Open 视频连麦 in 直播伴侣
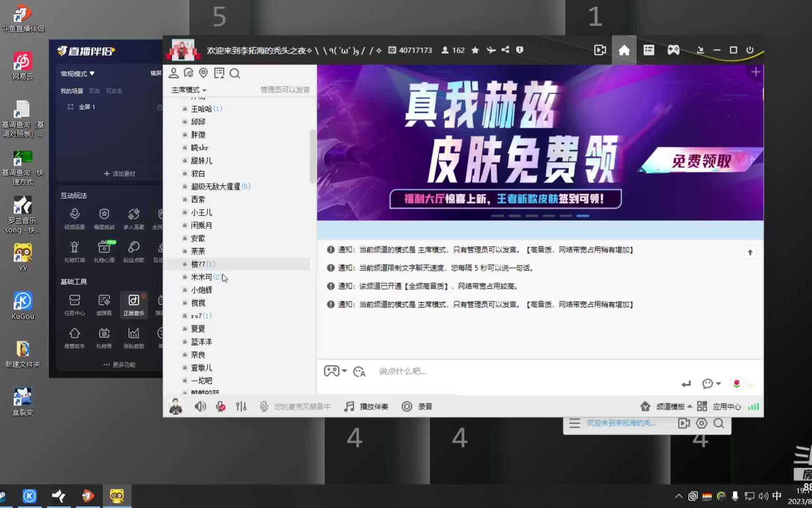 point(75,219)
